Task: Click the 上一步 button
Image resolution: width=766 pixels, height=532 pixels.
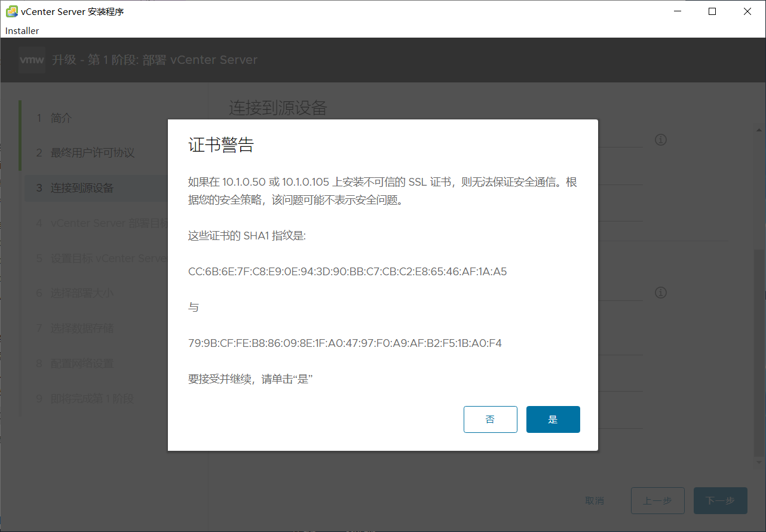Action: [x=657, y=500]
